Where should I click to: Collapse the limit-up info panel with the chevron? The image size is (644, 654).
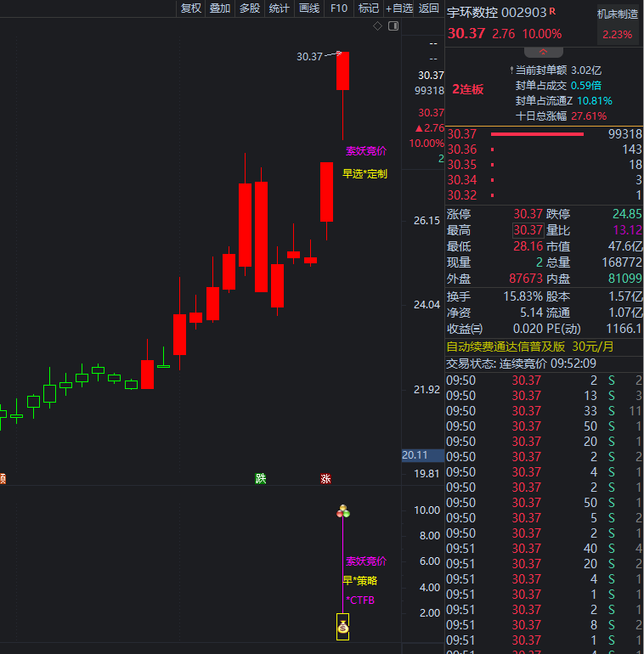543,52
